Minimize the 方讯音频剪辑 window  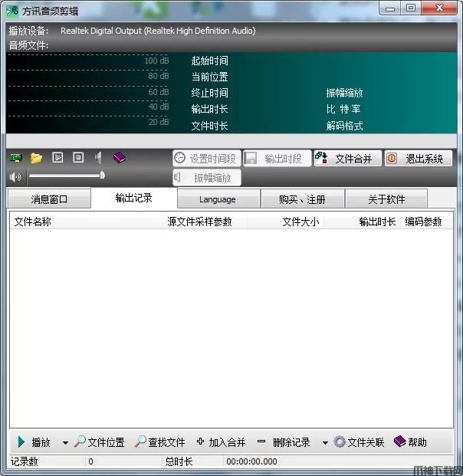pos(390,8)
